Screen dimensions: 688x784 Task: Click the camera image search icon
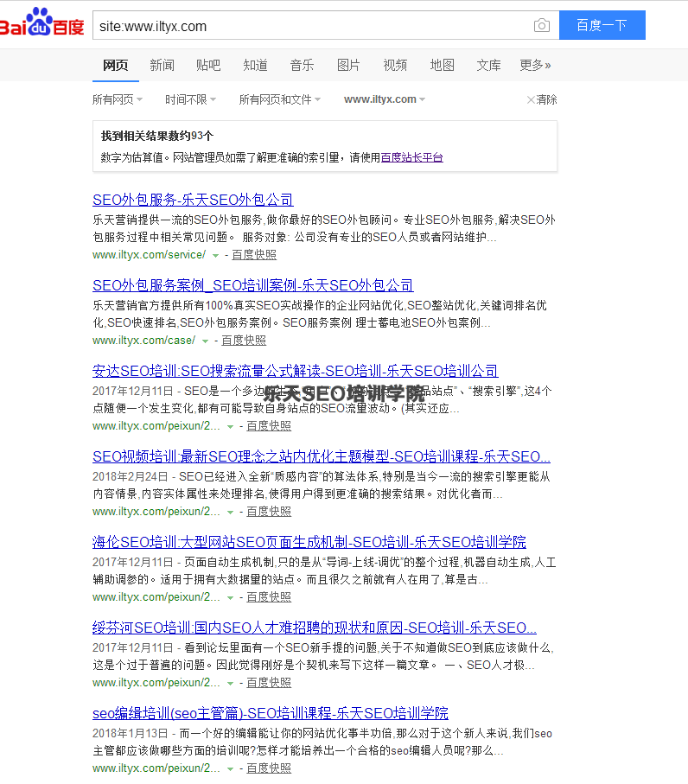pos(542,26)
